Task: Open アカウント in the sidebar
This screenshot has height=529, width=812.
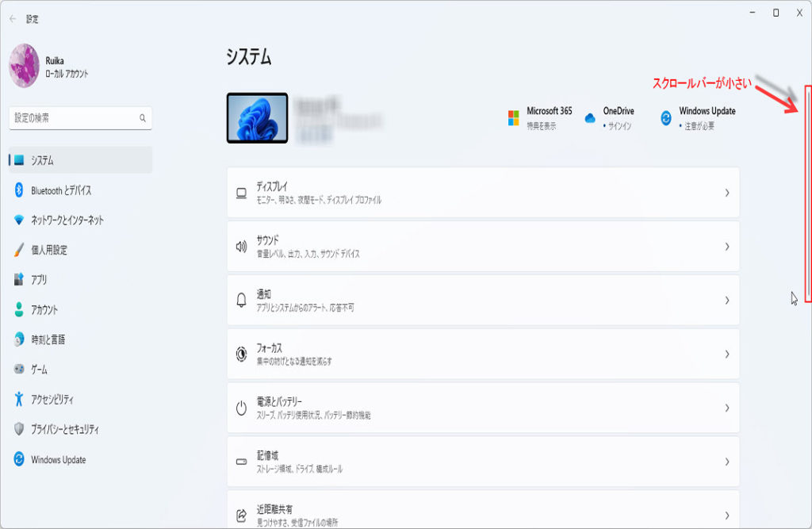Action: (x=44, y=310)
